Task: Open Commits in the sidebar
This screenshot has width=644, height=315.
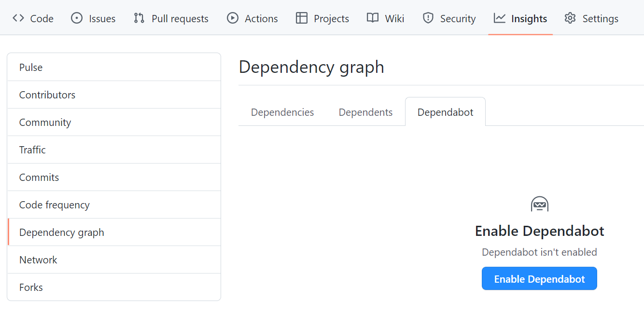Action: 114,177
